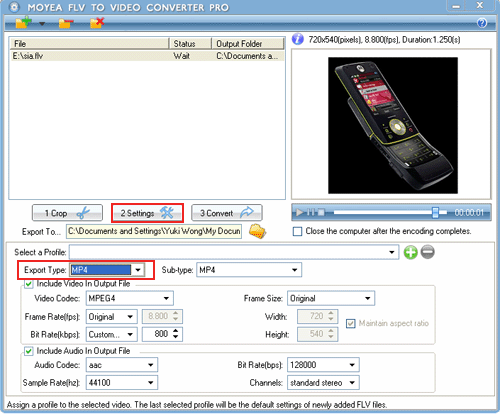Viewport: 500px width, 414px height.
Task: Open the Select a Profile dropdown
Action: 392,252
